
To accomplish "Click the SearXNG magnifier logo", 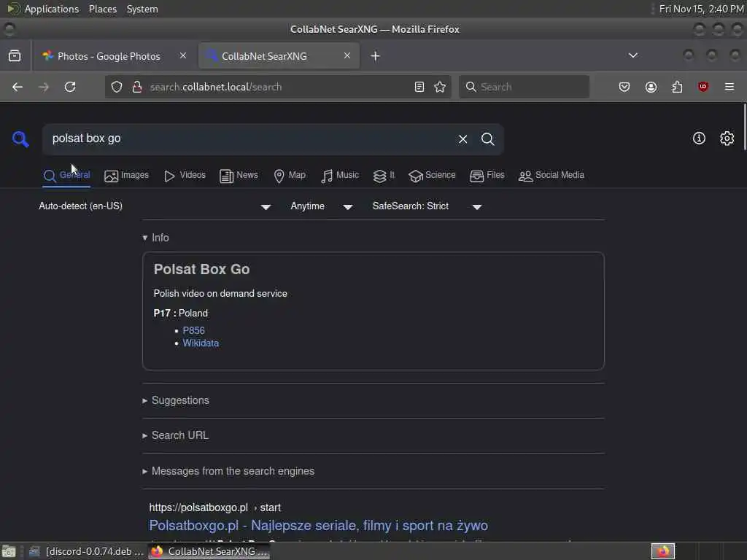I will click(20, 139).
